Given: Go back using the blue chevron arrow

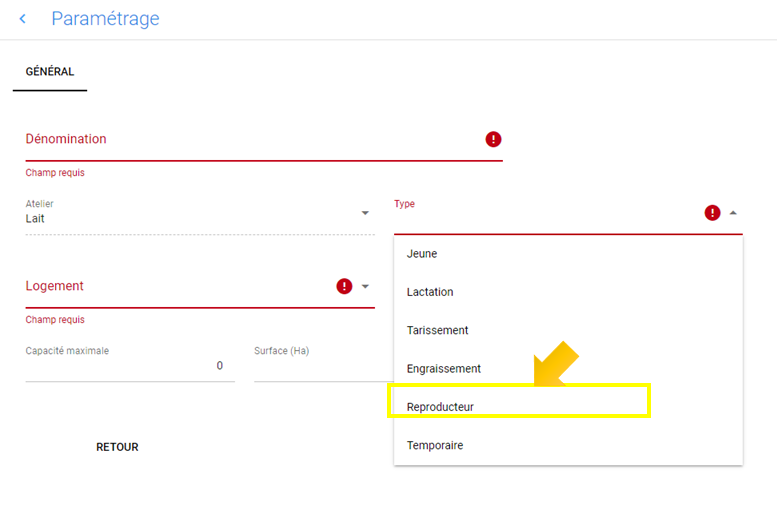Looking at the screenshot, I should tap(22, 19).
